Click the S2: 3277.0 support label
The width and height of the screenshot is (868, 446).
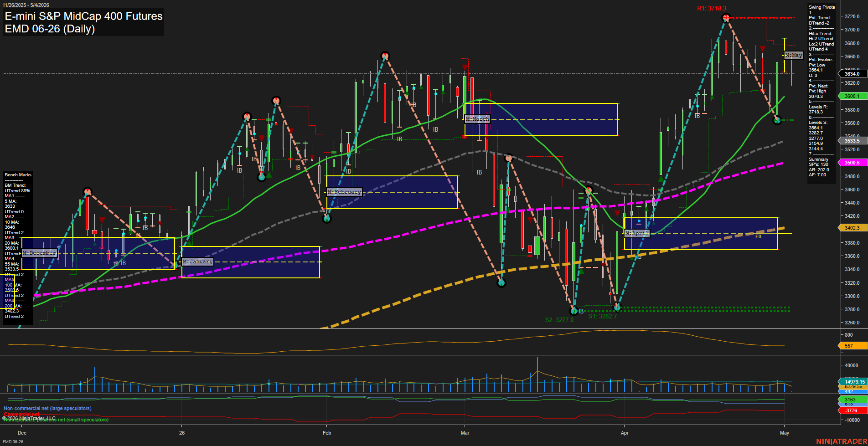[x=559, y=320]
